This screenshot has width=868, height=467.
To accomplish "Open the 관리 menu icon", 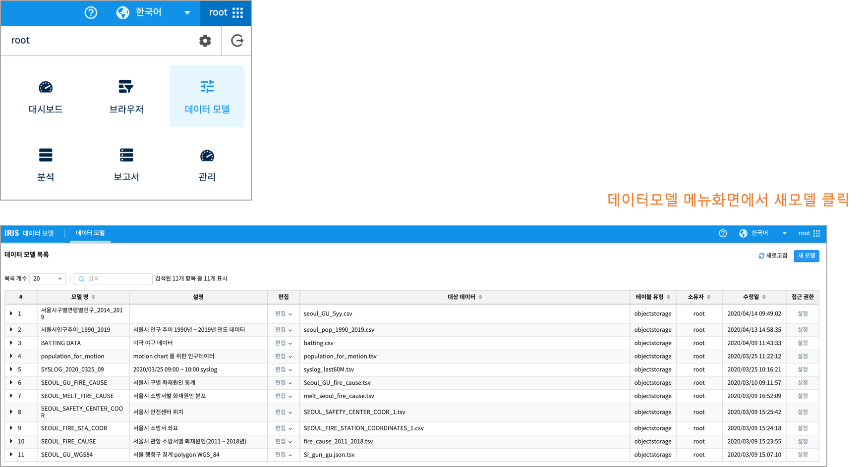I will pos(207,156).
